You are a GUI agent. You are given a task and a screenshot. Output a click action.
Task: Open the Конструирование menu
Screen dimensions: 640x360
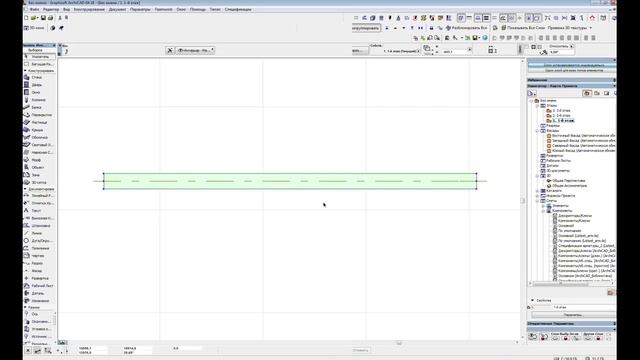(x=89, y=9)
